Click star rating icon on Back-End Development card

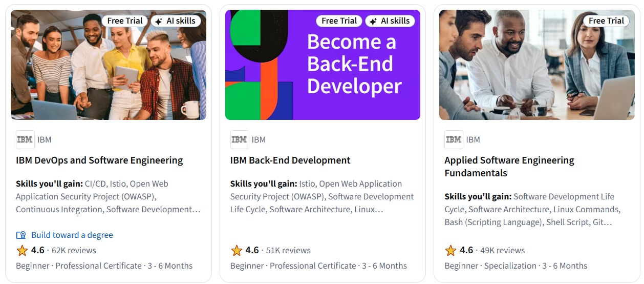[237, 251]
